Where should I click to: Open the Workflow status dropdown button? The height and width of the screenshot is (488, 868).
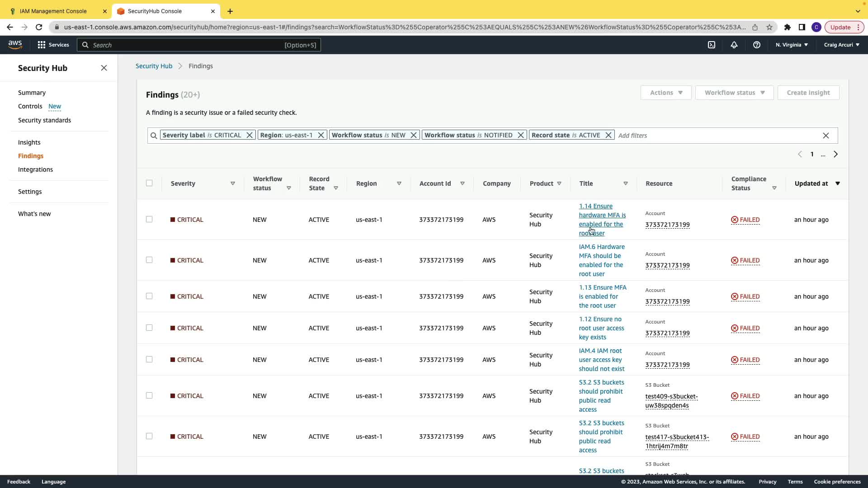coord(734,93)
